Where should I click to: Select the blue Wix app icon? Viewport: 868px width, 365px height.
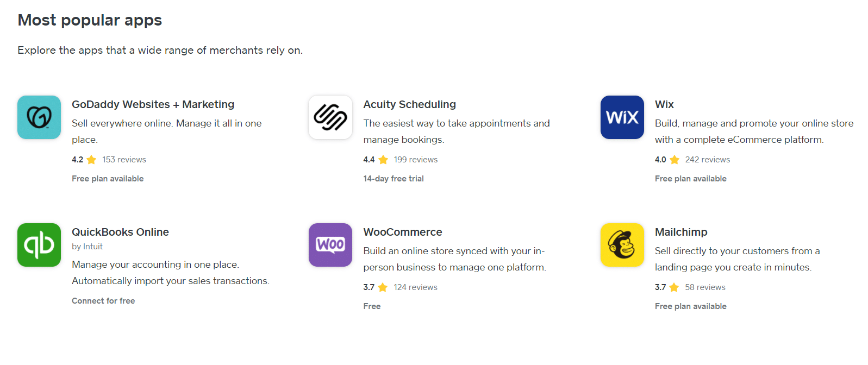click(x=622, y=117)
